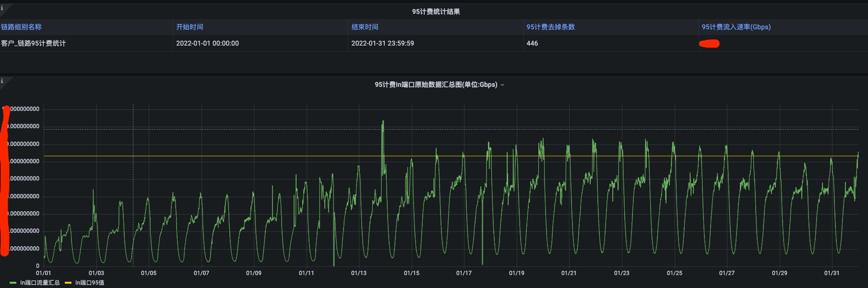Click y-axis label 0
The width and height of the screenshot is (868, 288).
coord(38,266)
